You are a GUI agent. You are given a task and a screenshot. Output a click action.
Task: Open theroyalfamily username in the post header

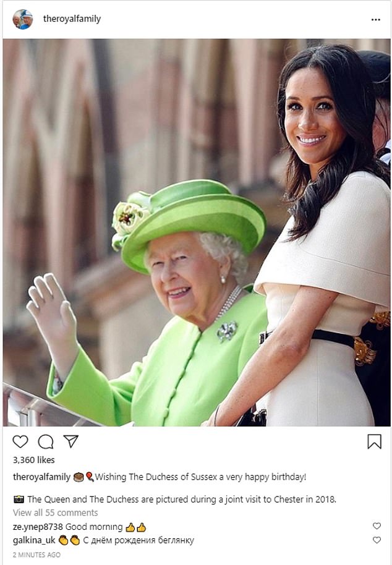(72, 19)
